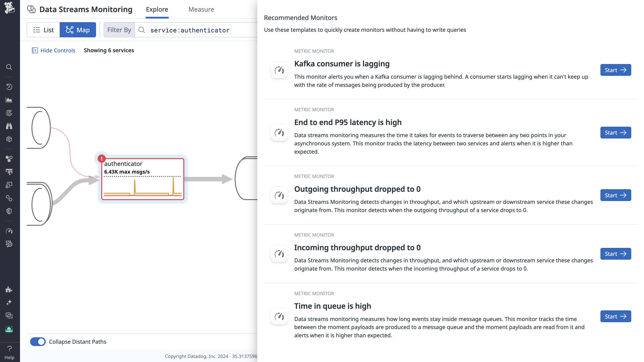Select the Explore tab
644x362 pixels.
point(157,9)
